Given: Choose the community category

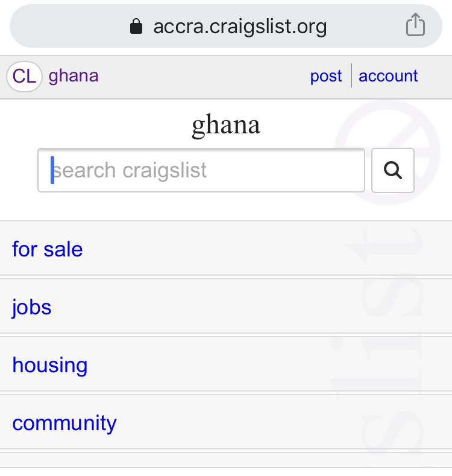Looking at the screenshot, I should (64, 423).
